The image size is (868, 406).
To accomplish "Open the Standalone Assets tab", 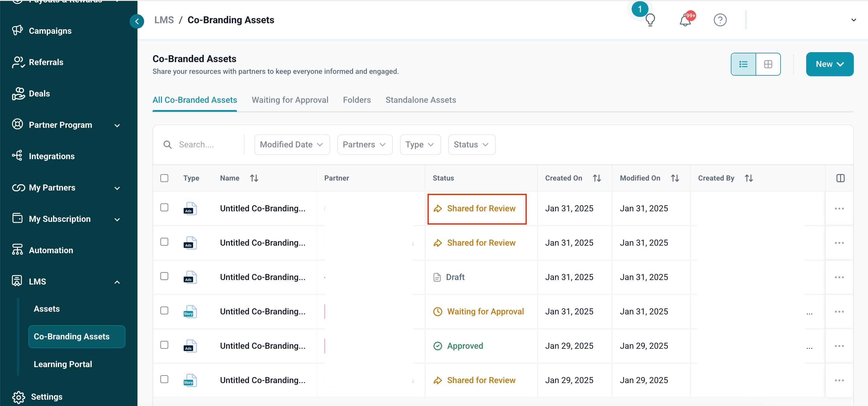I will tap(421, 100).
